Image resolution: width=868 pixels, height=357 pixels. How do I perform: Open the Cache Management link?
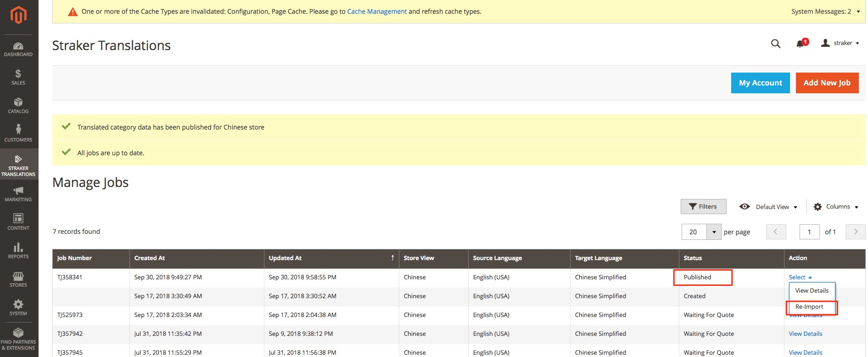pyautogui.click(x=377, y=11)
